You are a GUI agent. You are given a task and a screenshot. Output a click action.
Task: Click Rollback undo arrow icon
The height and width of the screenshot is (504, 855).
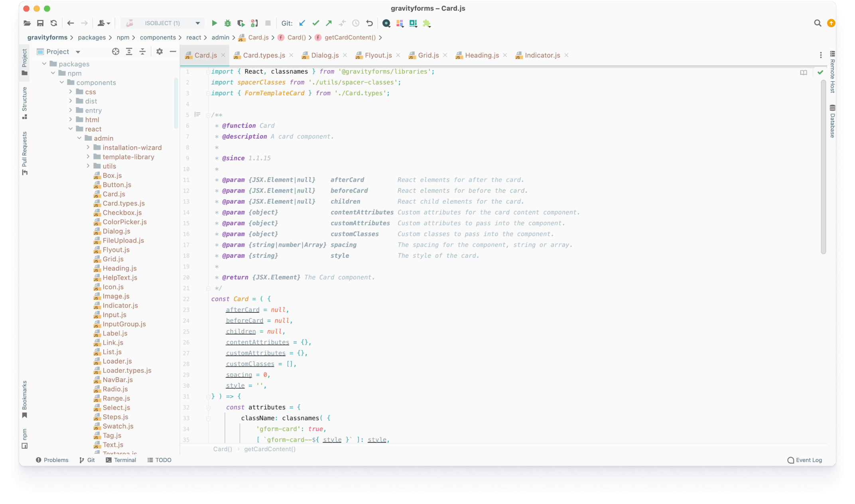[369, 23]
